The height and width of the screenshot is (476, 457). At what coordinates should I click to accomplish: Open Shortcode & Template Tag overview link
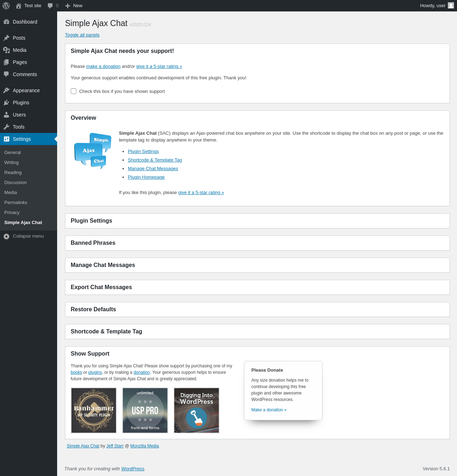coord(155,160)
